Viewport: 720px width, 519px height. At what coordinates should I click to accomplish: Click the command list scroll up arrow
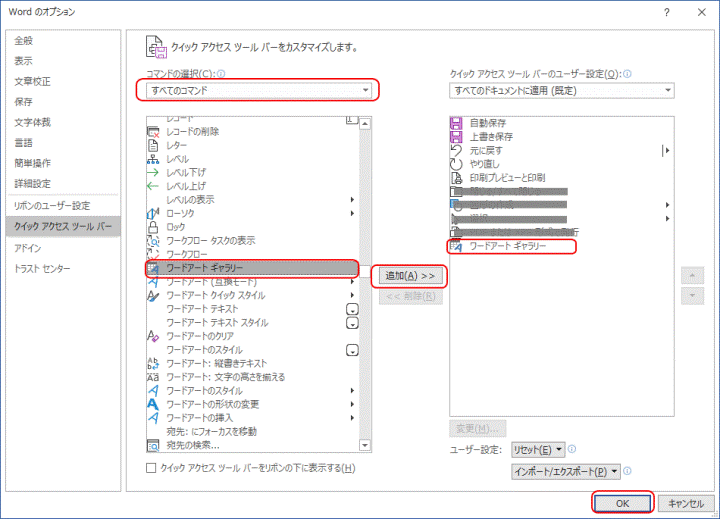click(365, 124)
